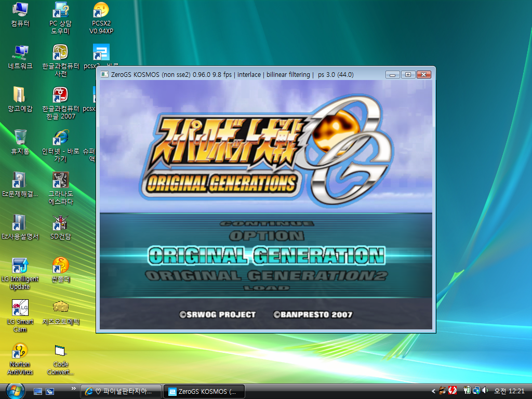Viewport: 532px width, 399px height.
Task: Switch to 파이널판타지아 Internet Explorer taskbar button
Action: (x=121, y=392)
